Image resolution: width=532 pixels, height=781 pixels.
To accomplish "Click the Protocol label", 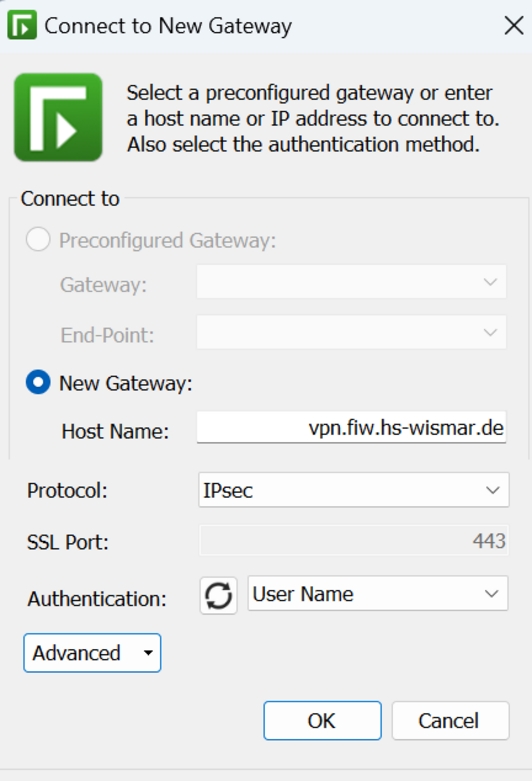I will coord(67,490).
